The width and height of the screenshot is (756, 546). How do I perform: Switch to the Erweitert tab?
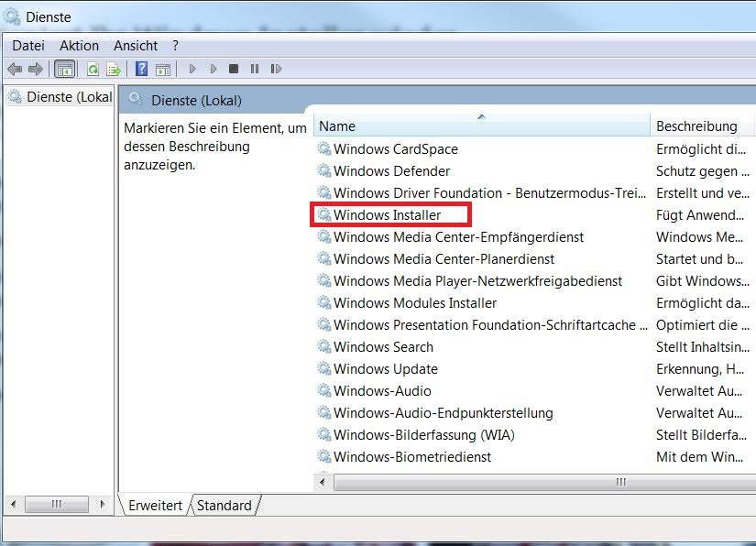click(x=153, y=505)
